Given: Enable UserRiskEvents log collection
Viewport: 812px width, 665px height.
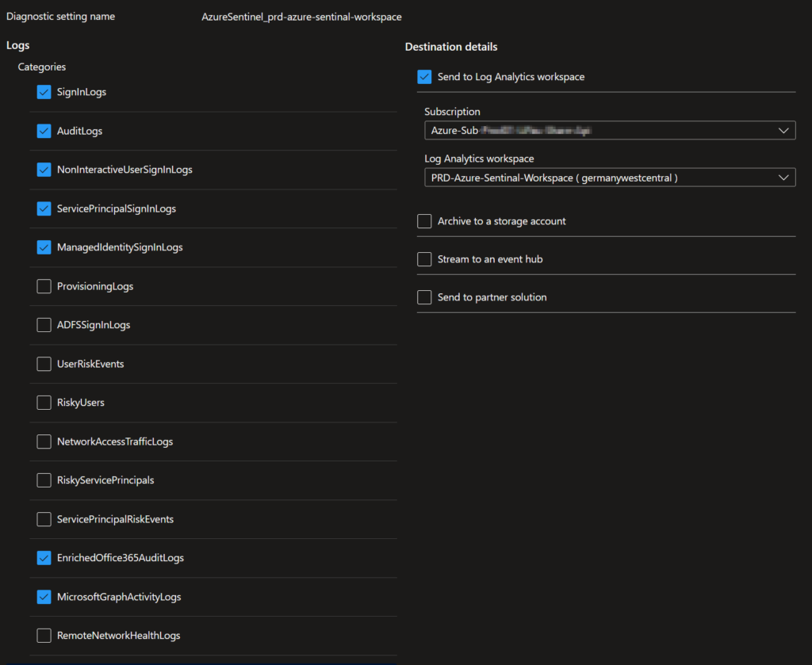Looking at the screenshot, I should [x=44, y=364].
